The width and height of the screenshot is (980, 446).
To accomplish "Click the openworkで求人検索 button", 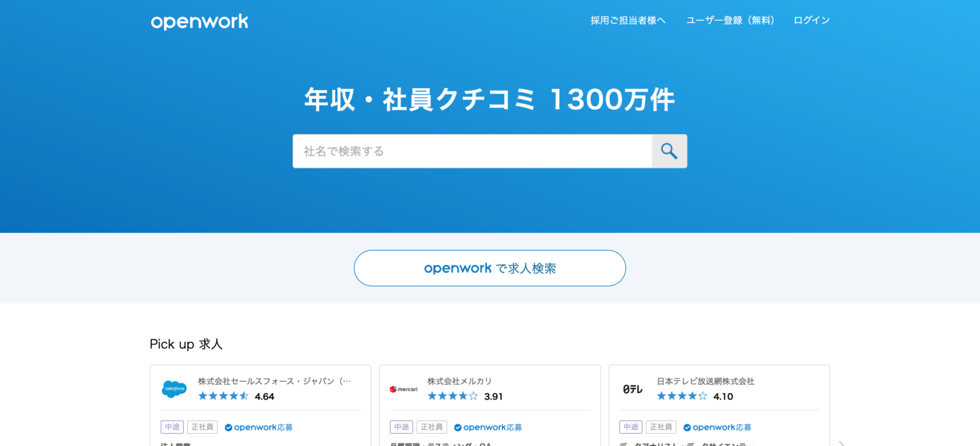I will 489,268.
